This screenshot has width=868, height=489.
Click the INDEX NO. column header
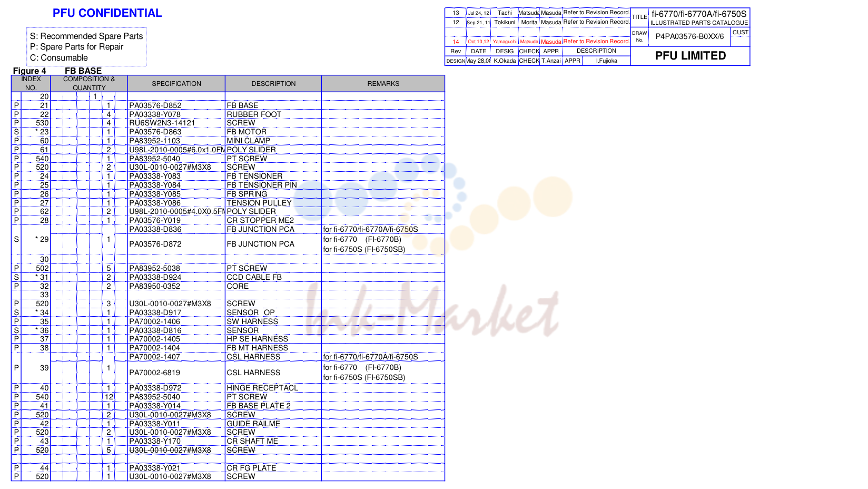click(31, 83)
